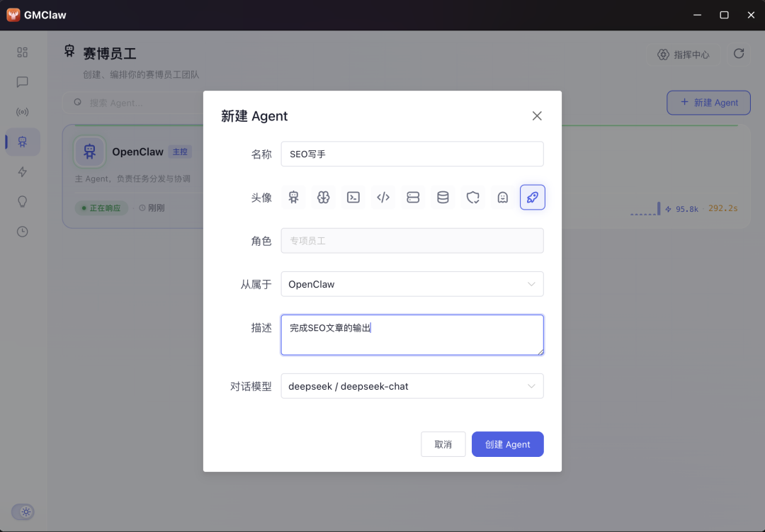765x532 pixels.
Task: Open the broadcast signal sidebar icon
Action: 22,112
